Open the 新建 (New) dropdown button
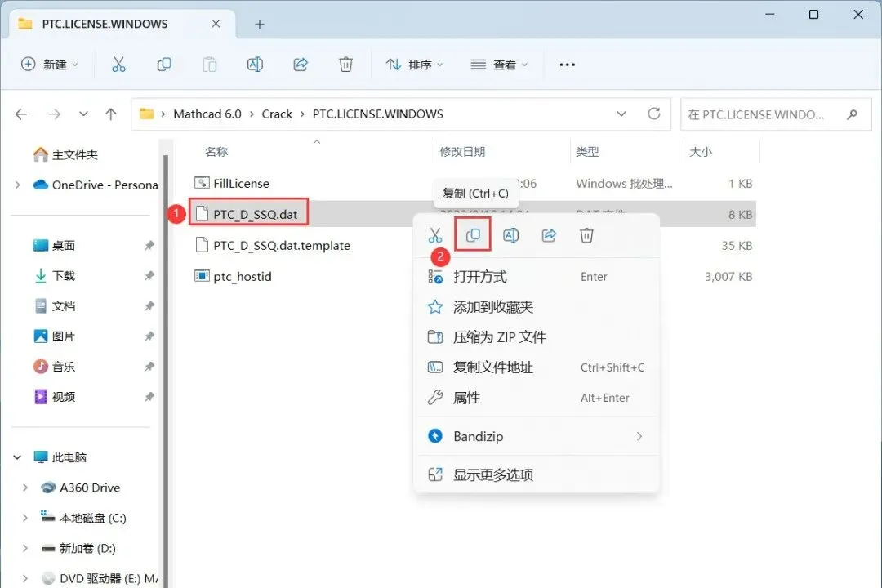This screenshot has width=882, height=588. tap(50, 65)
